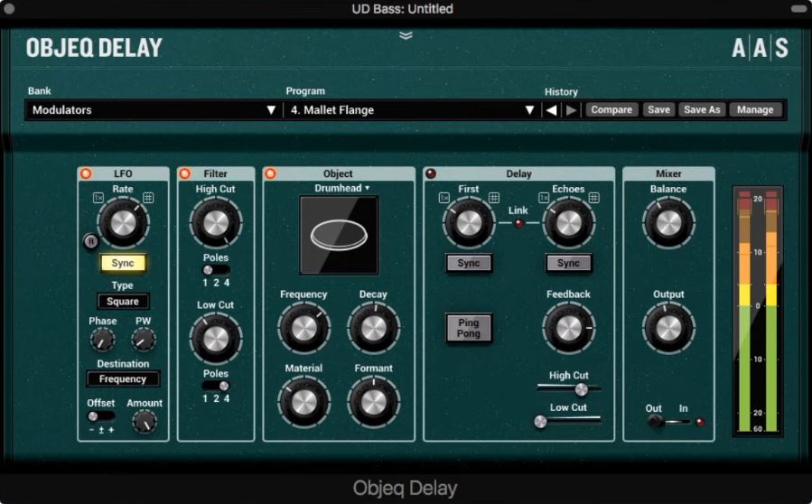Click the LFO reset R button
The image size is (812, 504).
(91, 241)
